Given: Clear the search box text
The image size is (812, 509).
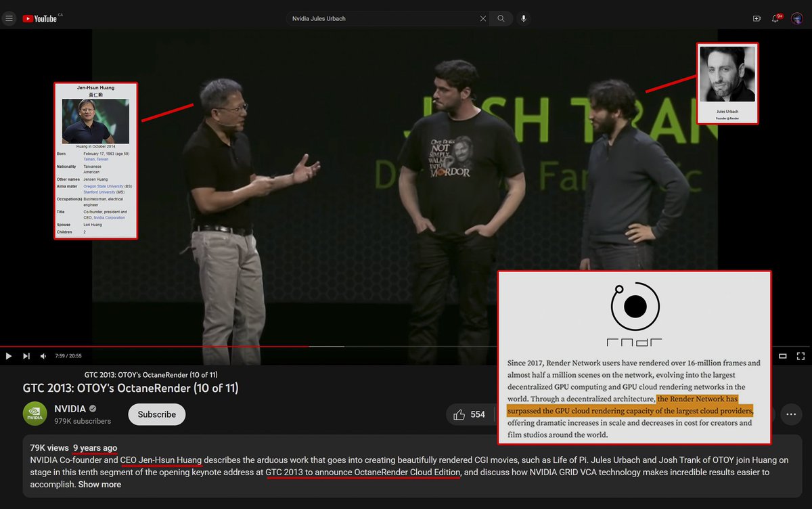Looking at the screenshot, I should click(482, 18).
